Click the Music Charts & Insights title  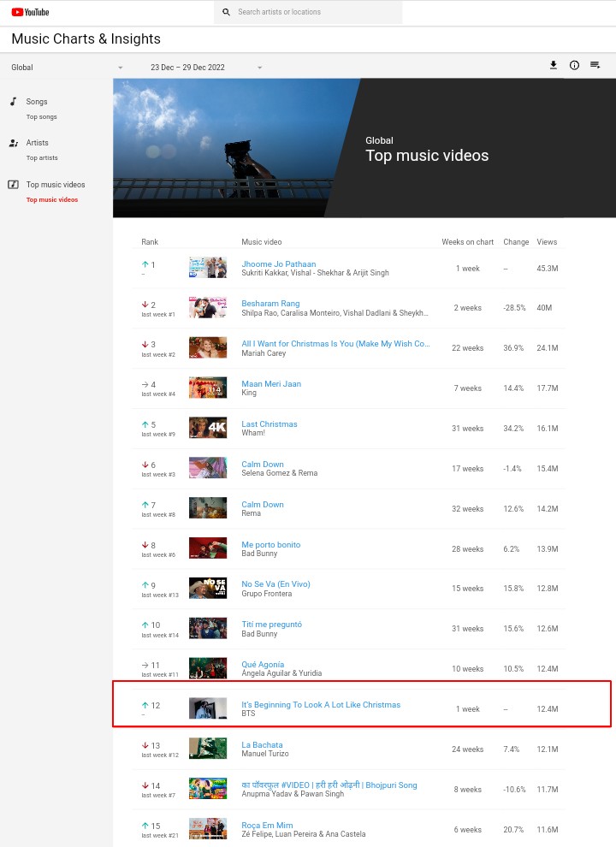86,38
